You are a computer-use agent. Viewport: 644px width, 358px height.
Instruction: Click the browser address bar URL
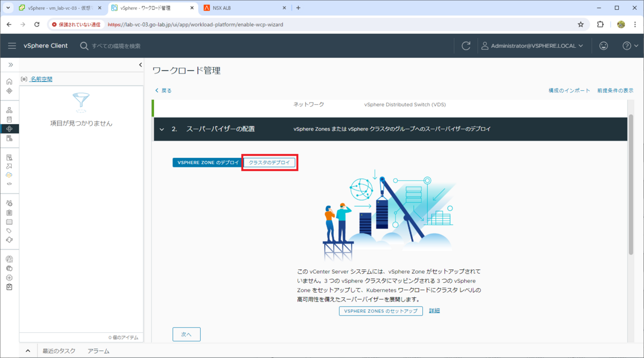195,25
